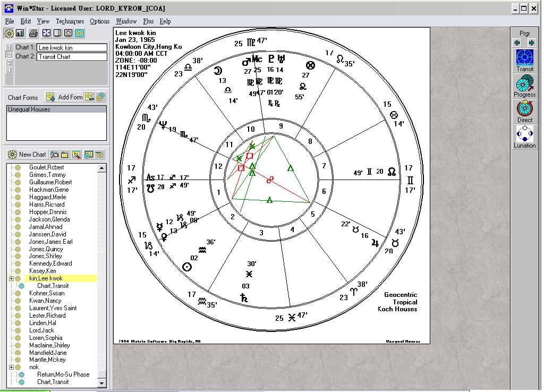544x392 pixels.
Task: Click the home icon in the top toolbar
Action: 68,33
